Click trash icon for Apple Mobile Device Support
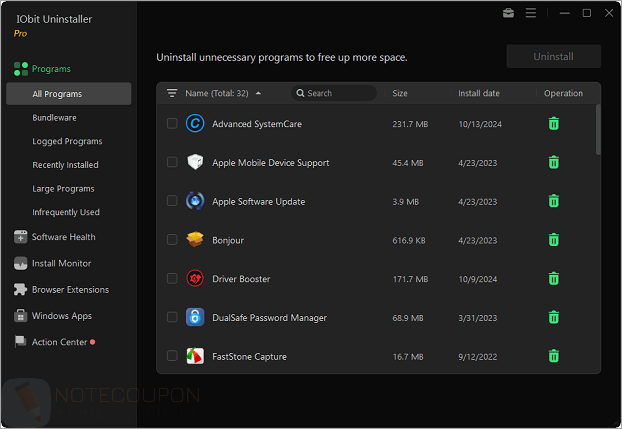The image size is (622, 429). [554, 163]
